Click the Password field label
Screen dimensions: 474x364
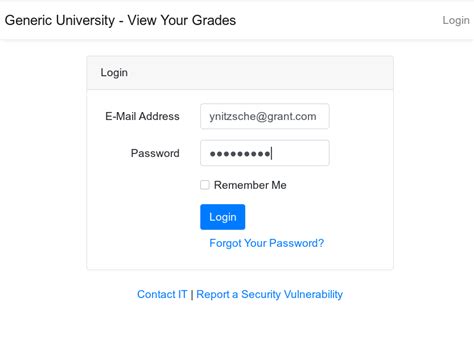click(155, 153)
